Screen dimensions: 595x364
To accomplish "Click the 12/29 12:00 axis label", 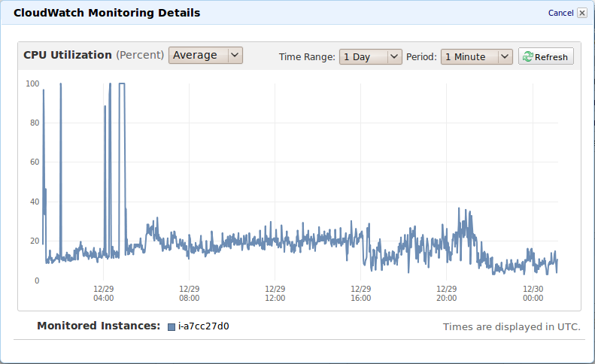I will coord(275,293).
